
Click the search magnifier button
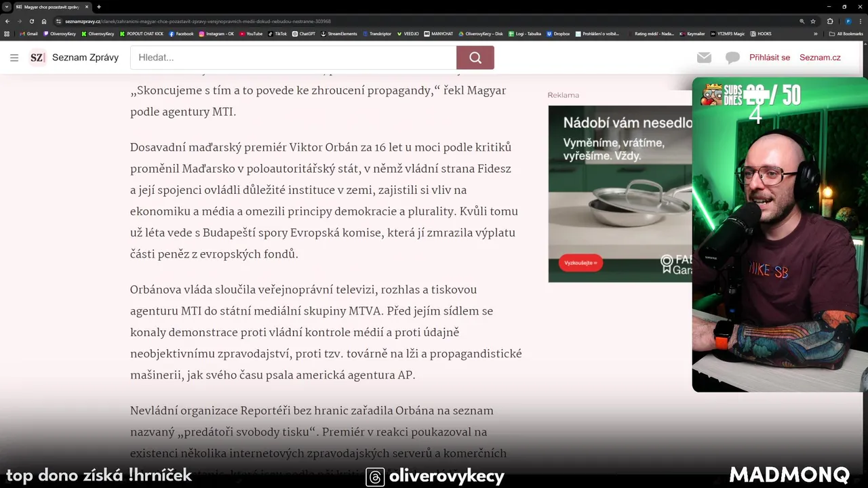(x=475, y=58)
